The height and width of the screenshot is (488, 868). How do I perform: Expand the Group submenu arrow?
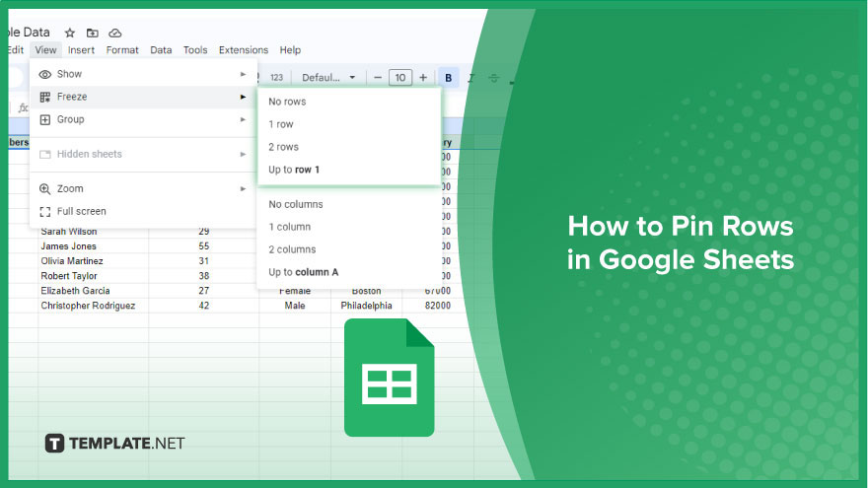point(243,119)
